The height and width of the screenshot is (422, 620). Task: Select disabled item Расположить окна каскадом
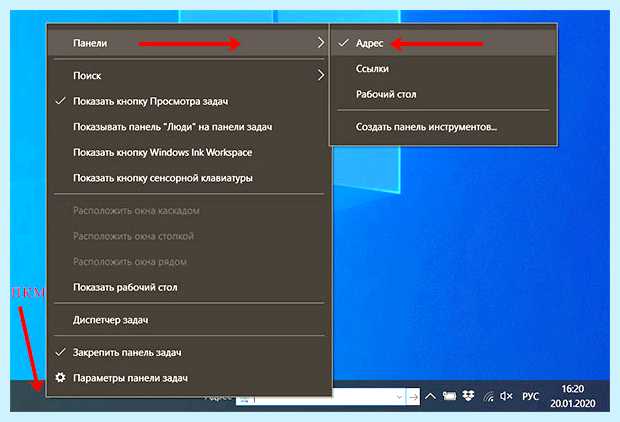pos(188,211)
